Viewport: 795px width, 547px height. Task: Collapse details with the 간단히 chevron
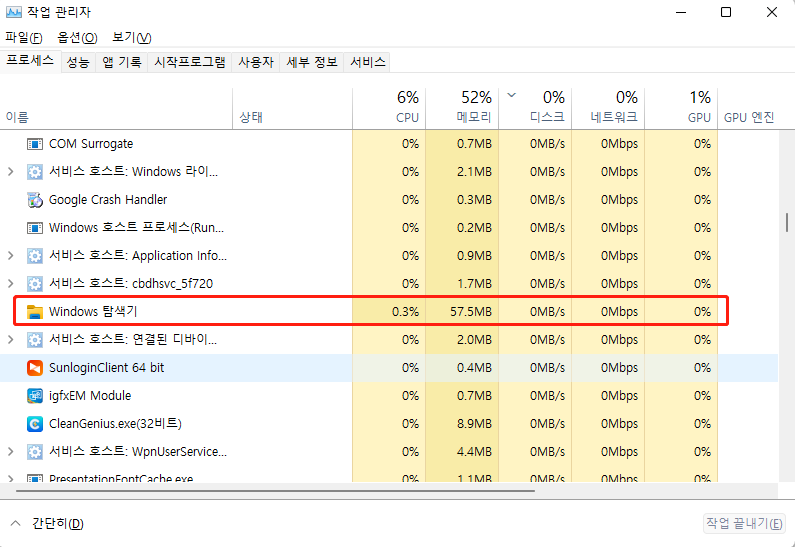(x=16, y=523)
